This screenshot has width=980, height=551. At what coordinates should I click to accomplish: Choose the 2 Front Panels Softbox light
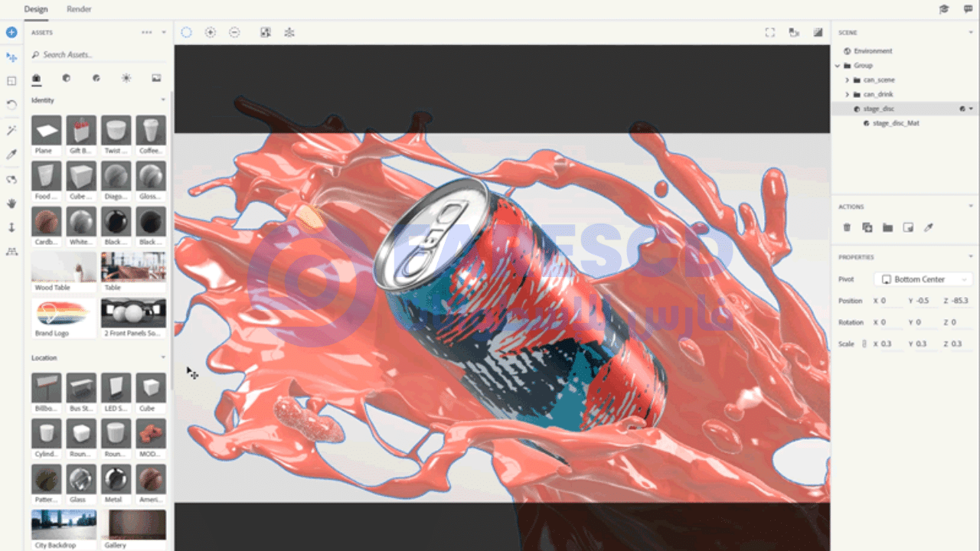pyautogui.click(x=133, y=313)
